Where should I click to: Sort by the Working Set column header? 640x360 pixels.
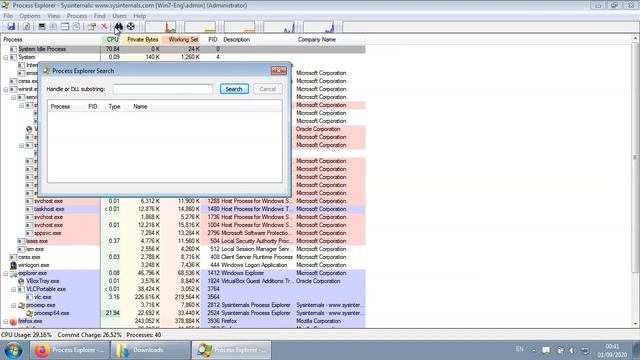[182, 40]
